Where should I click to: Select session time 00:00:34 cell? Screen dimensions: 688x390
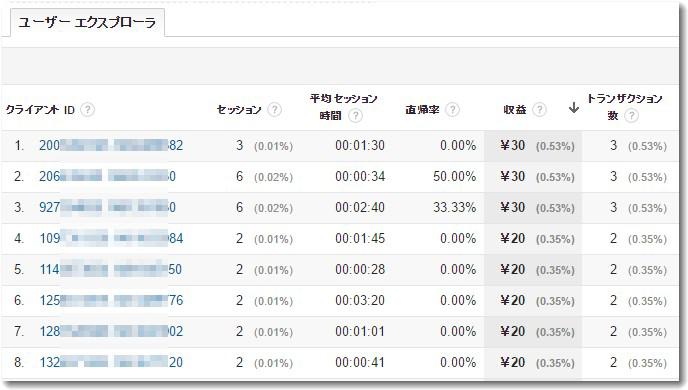360,176
